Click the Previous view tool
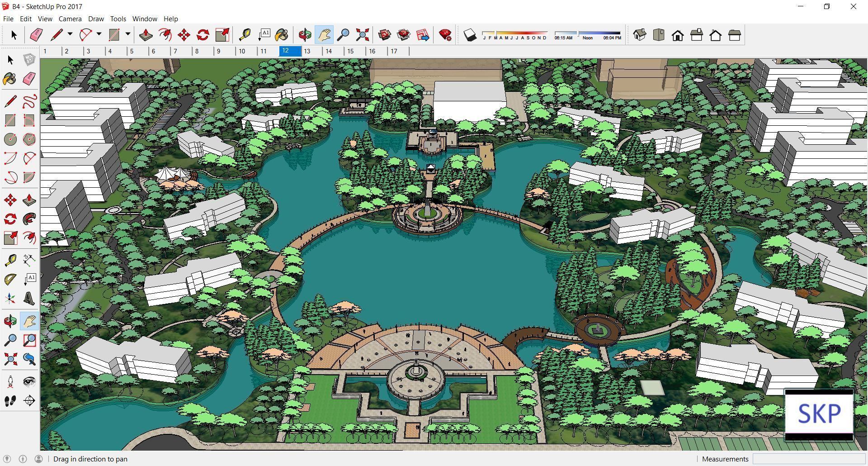868x466 pixels. click(29, 359)
